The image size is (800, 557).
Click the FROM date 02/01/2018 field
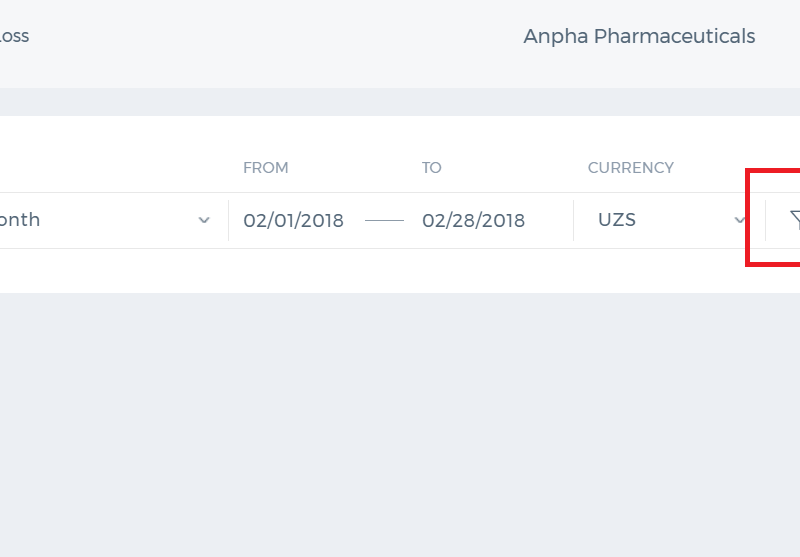click(x=293, y=220)
